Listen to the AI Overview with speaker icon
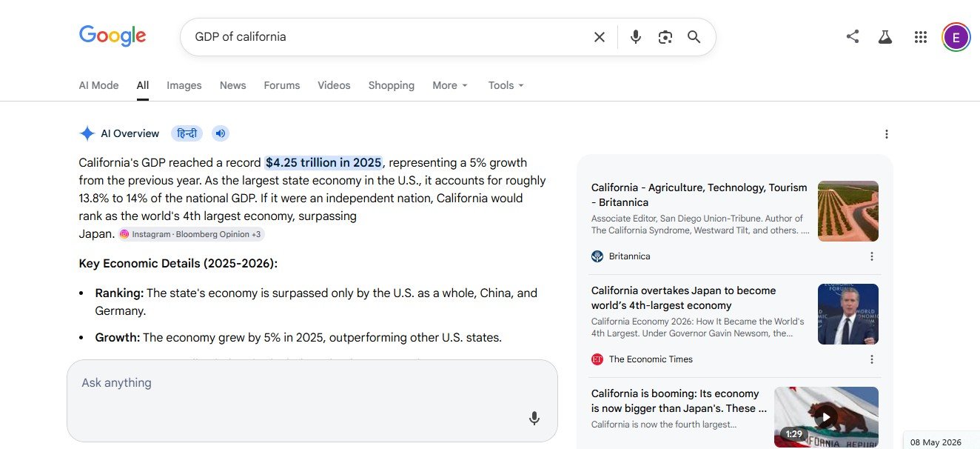 221,133
